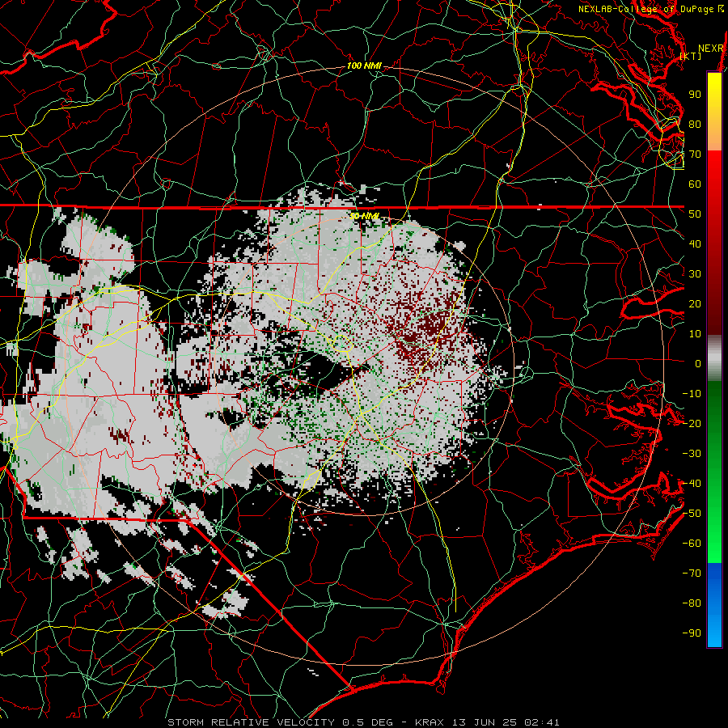Click the -60 knot scale label

692,544
